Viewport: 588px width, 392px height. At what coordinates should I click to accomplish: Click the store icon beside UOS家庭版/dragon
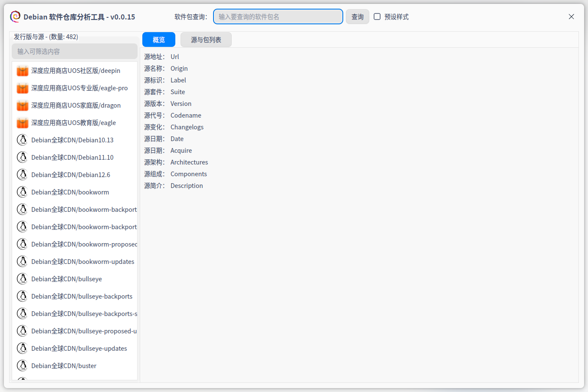23,105
